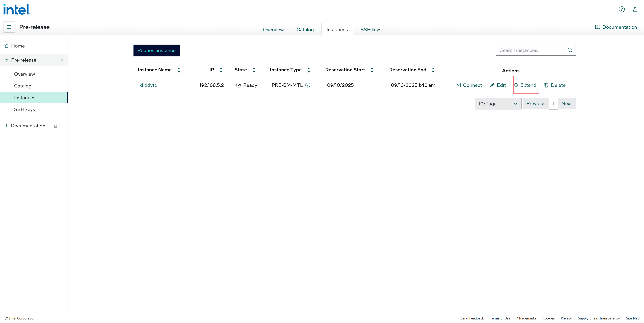Collapse the Pre-release sidebar section
644x323 pixels.
pos(61,60)
